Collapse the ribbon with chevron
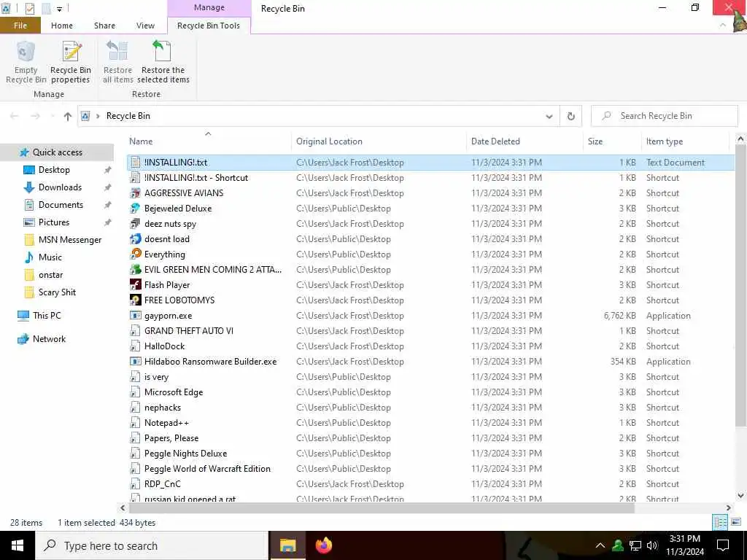Viewport: 747px width, 560px height. 723,26
